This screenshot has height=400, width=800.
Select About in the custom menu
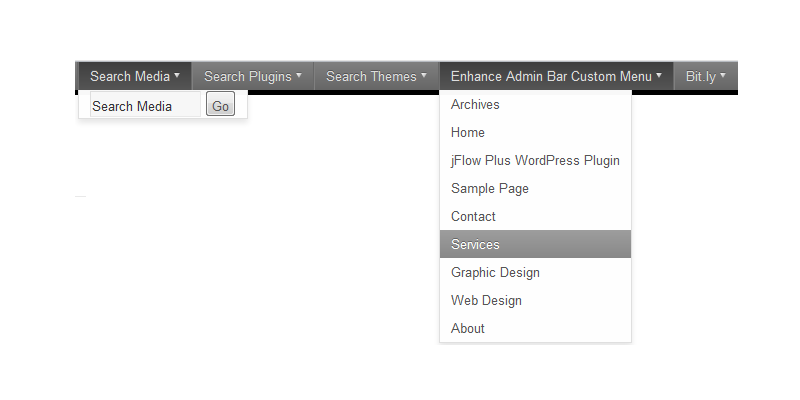[468, 328]
